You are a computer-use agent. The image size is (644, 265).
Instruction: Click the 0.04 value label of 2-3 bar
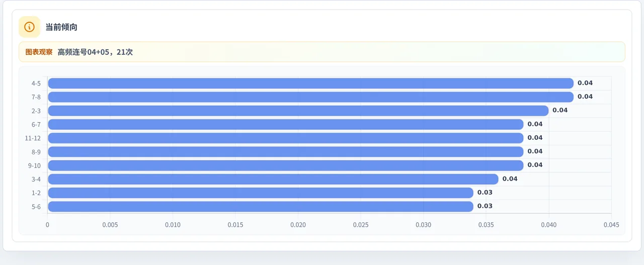pyautogui.click(x=560, y=110)
